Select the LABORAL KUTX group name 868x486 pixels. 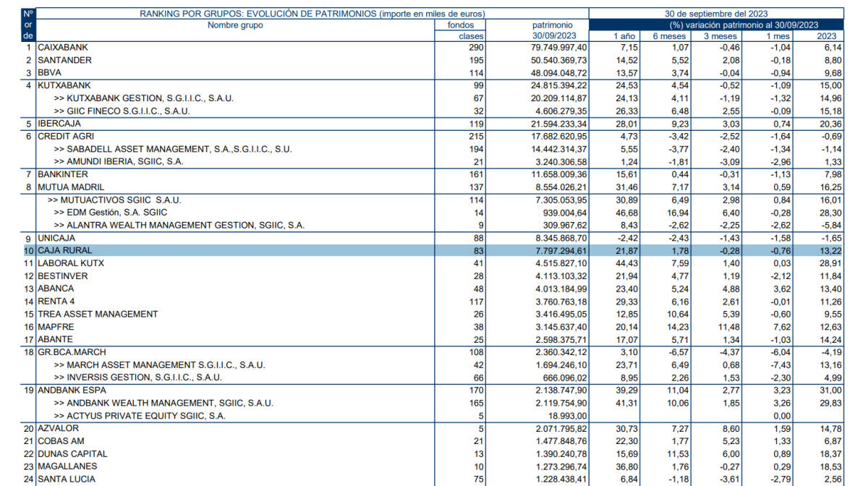pos(71,263)
